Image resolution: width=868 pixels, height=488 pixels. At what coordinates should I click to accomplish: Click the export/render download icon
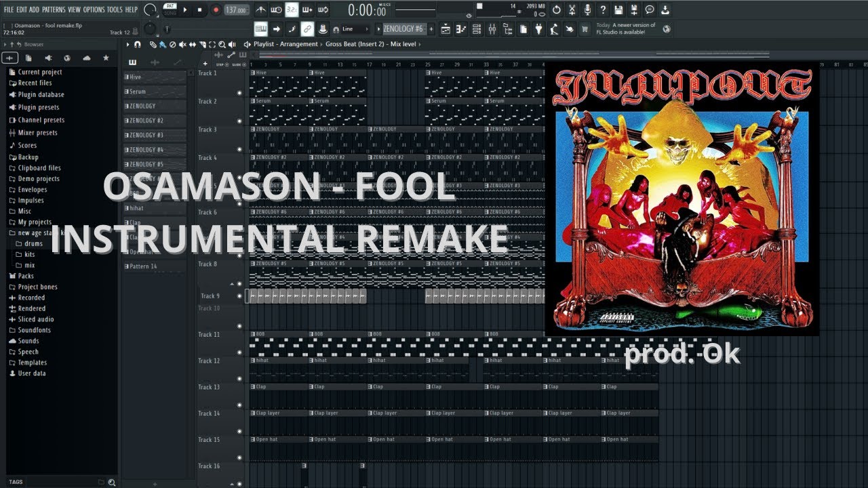tap(665, 9)
